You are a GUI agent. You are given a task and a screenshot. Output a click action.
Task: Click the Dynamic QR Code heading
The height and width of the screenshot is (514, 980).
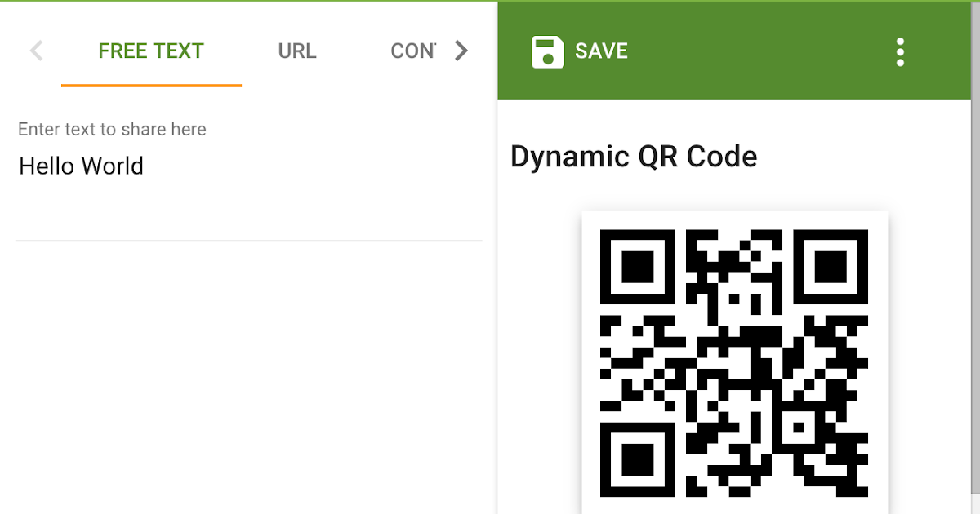tap(634, 156)
